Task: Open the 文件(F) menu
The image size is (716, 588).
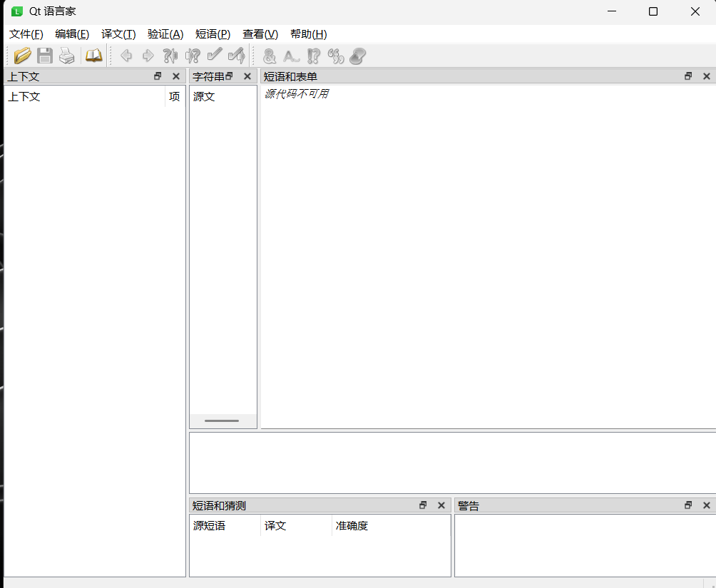Action: (x=26, y=34)
